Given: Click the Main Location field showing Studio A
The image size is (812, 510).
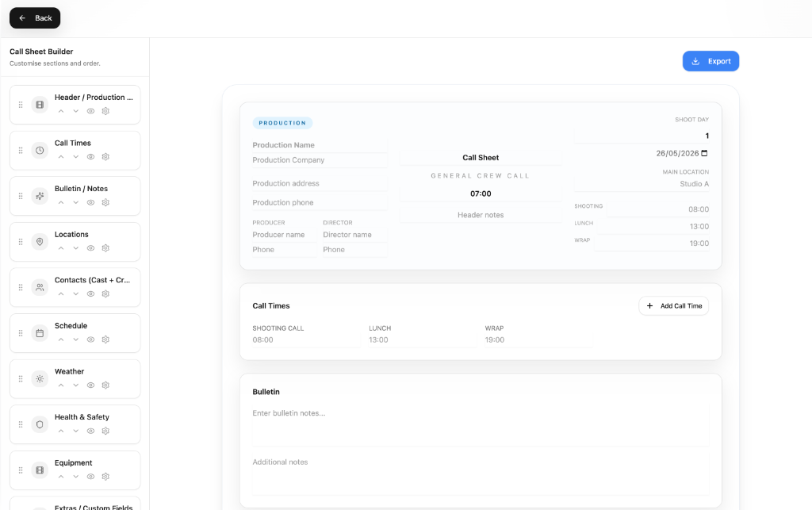Looking at the screenshot, I should (642, 184).
